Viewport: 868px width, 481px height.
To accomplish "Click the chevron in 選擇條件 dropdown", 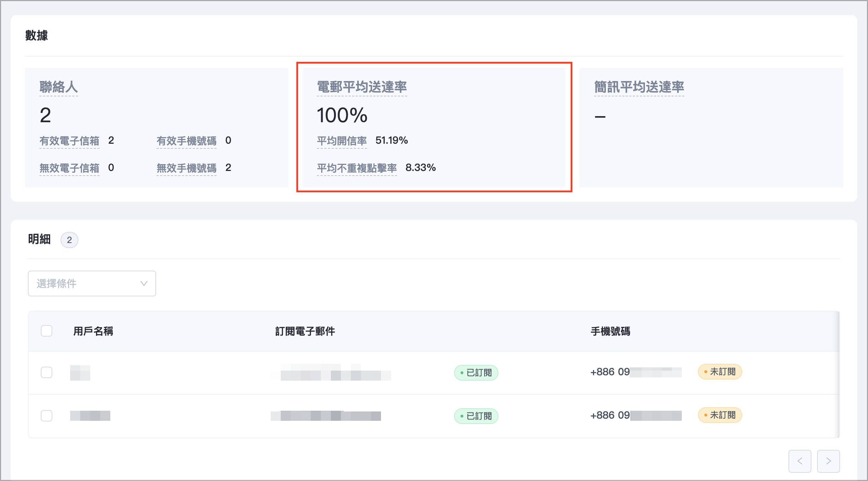I will 144,284.
